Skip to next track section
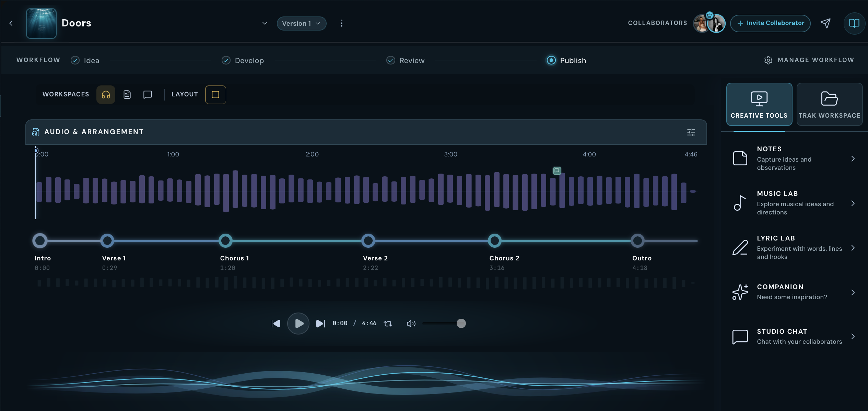The width and height of the screenshot is (868, 411). (320, 324)
